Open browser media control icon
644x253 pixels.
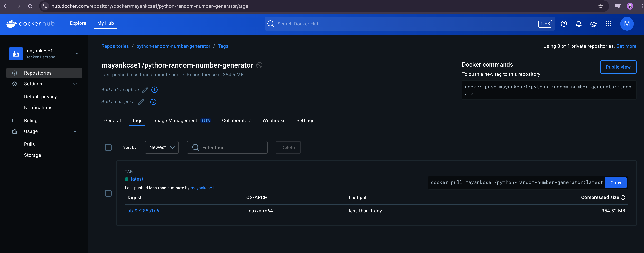pos(618,6)
